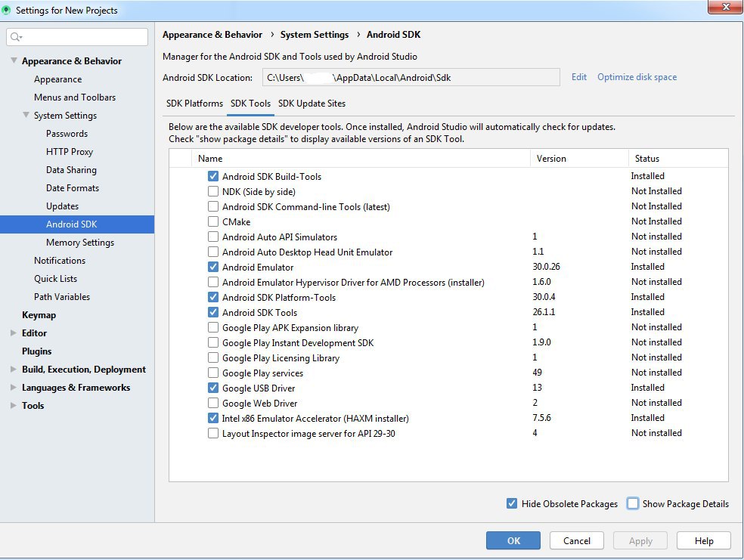
Task: Expand the Editor tree node
Action: pyautogui.click(x=14, y=333)
